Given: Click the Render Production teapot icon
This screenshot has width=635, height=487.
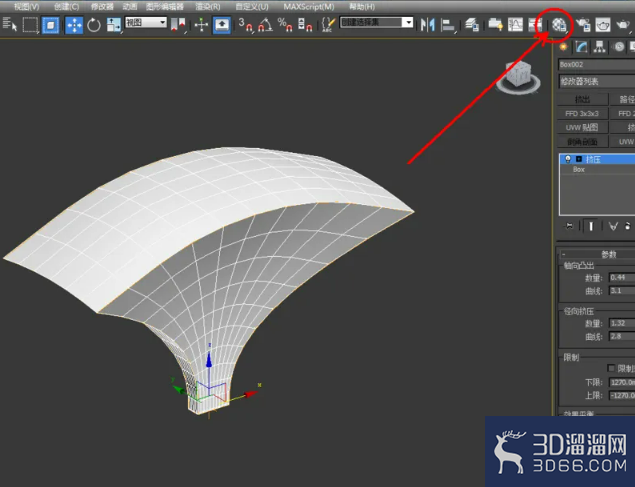Looking at the screenshot, I should (623, 25).
